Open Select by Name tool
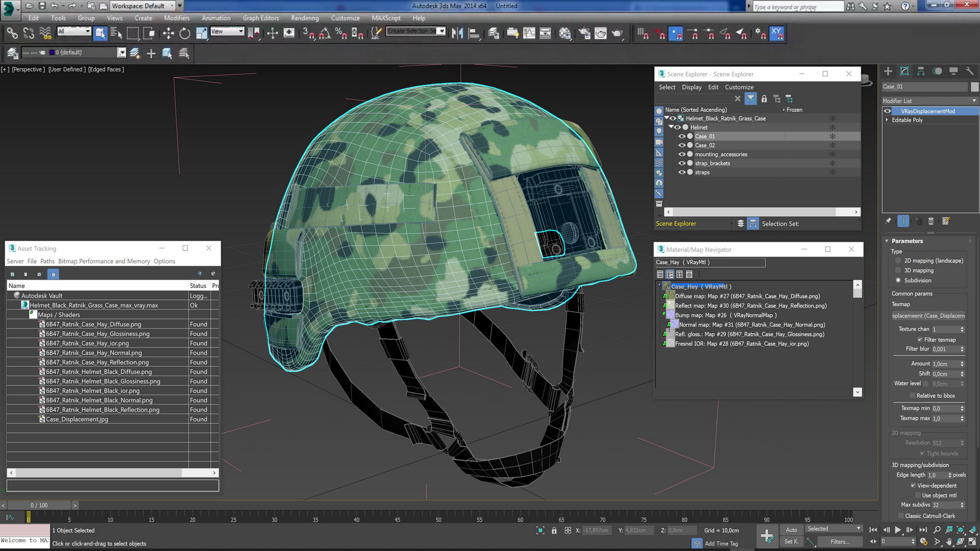 coord(116,34)
